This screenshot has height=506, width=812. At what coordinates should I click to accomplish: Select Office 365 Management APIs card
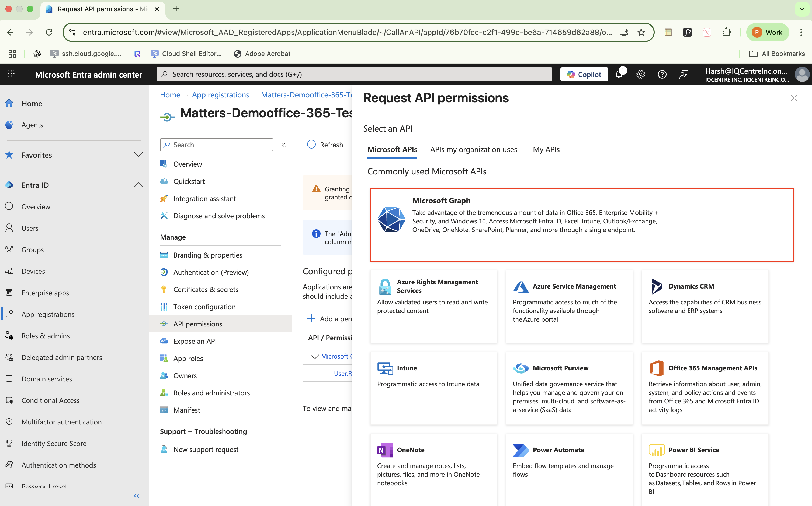tap(705, 388)
